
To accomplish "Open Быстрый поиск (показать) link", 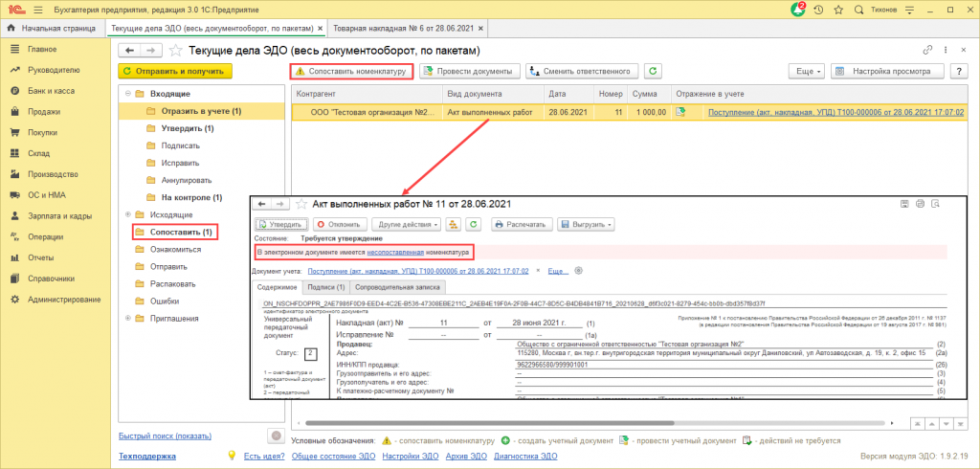I will pyautogui.click(x=165, y=435).
